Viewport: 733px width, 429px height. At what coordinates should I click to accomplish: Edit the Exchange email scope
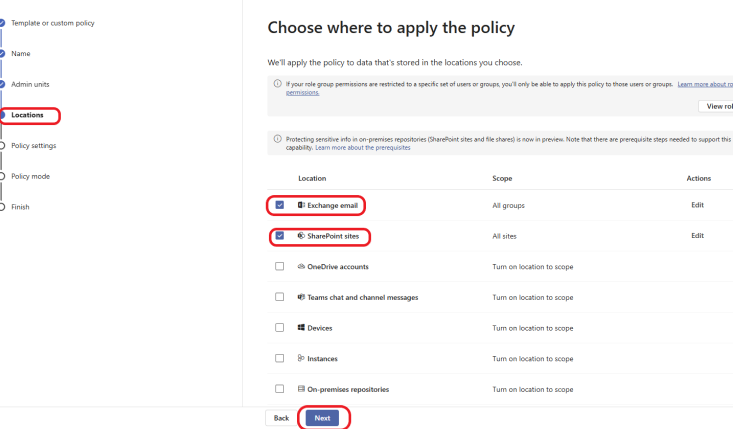pos(697,205)
